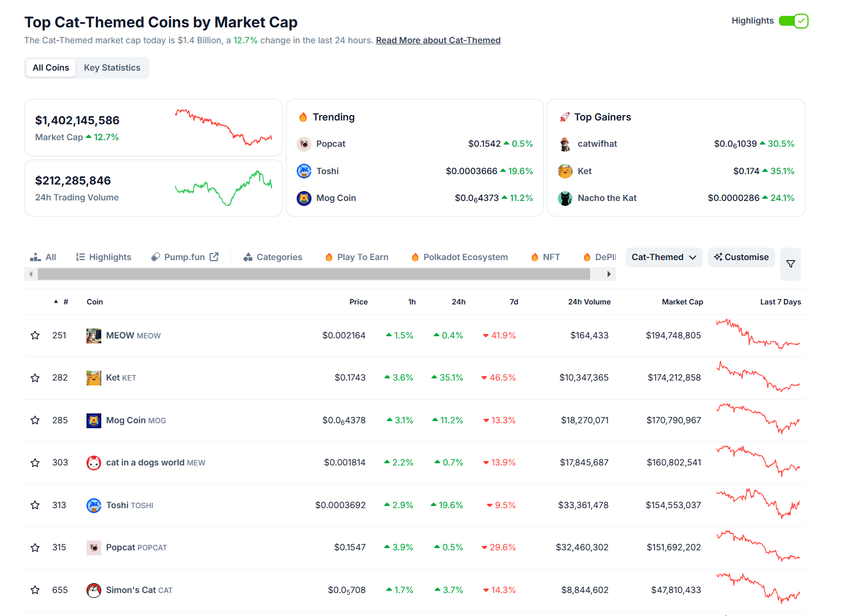
Task: Sort by the 1h column header
Action: 412,302
